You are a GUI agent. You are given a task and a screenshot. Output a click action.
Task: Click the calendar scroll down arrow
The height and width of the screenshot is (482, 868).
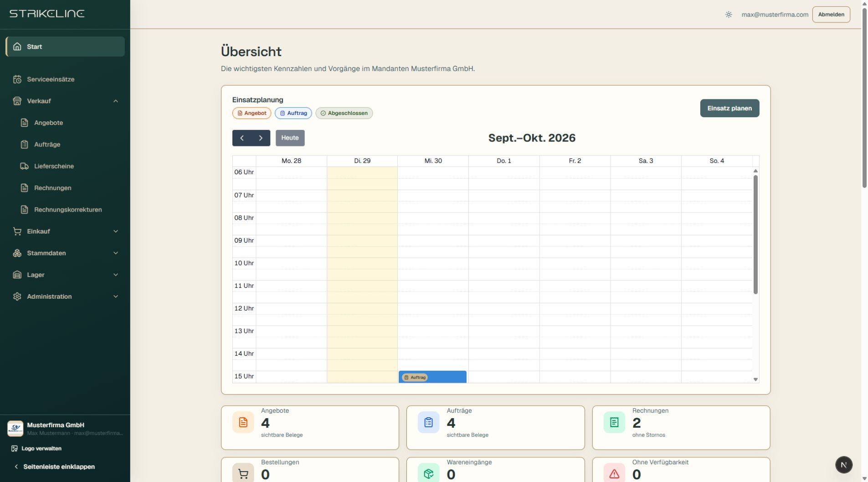click(x=755, y=379)
